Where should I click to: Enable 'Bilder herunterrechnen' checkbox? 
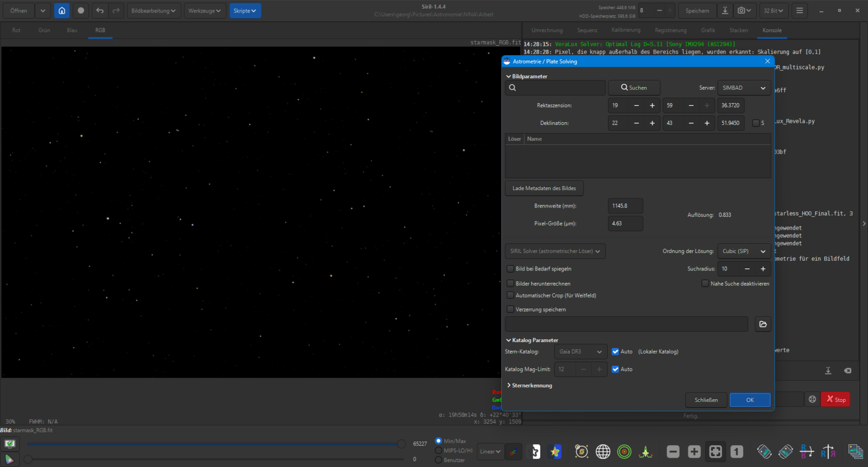tap(510, 283)
